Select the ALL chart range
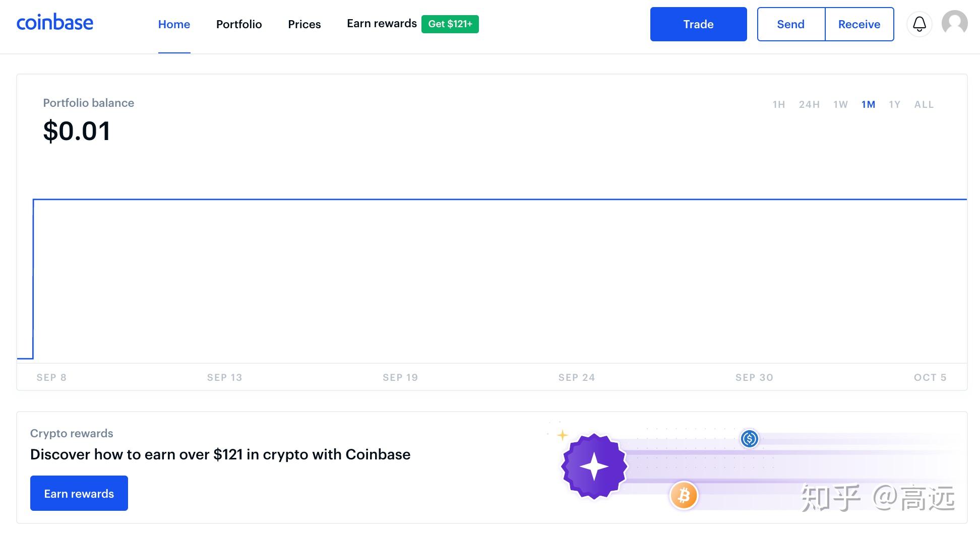The width and height of the screenshot is (980, 537). click(x=924, y=105)
